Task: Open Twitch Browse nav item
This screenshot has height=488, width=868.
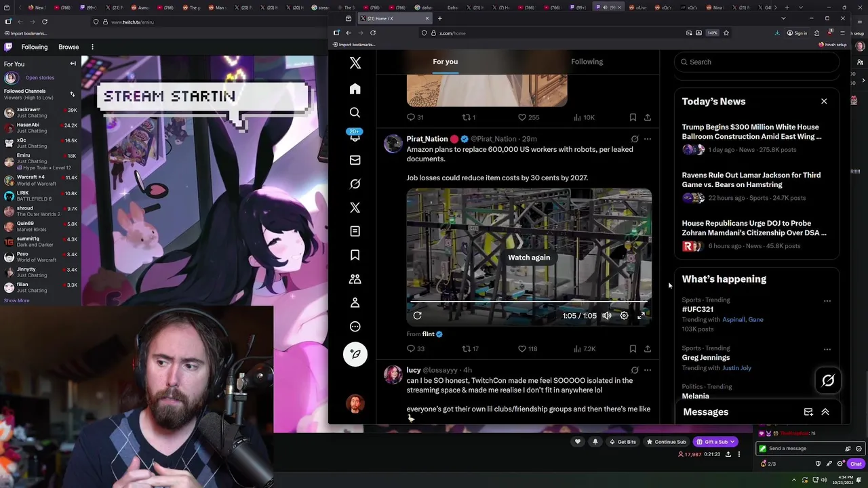Action: (68, 47)
